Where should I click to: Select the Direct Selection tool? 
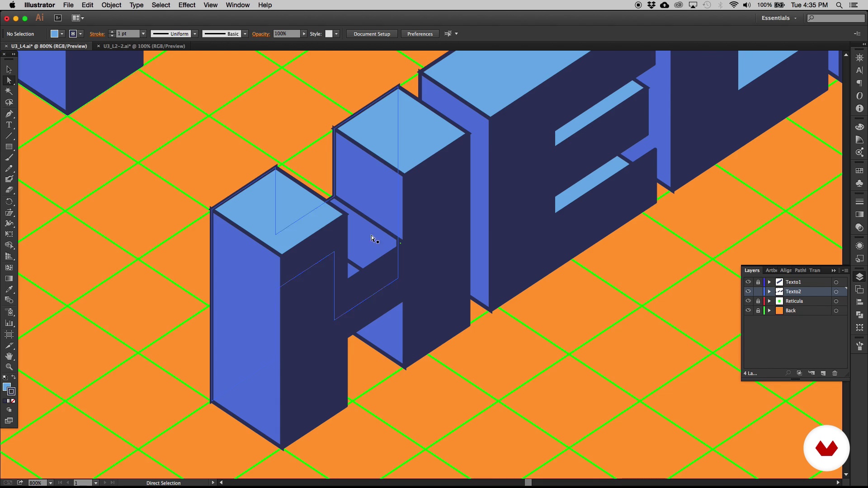(9, 80)
